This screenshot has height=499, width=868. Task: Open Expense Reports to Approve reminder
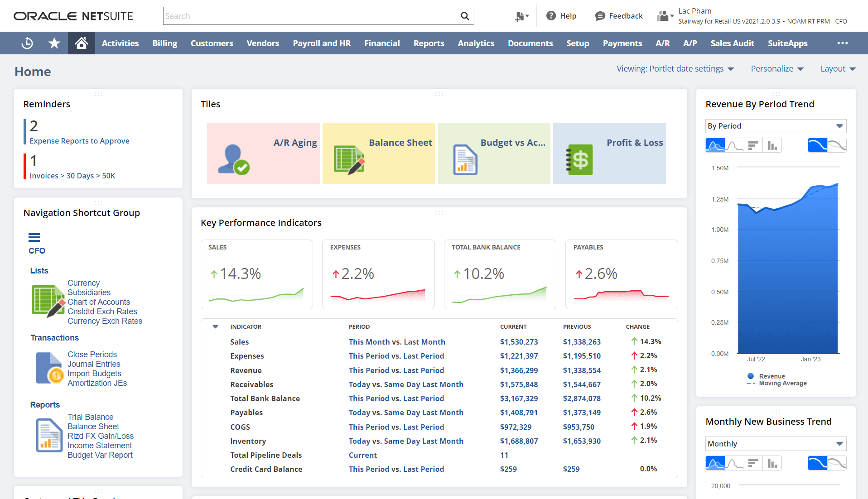[x=79, y=141]
